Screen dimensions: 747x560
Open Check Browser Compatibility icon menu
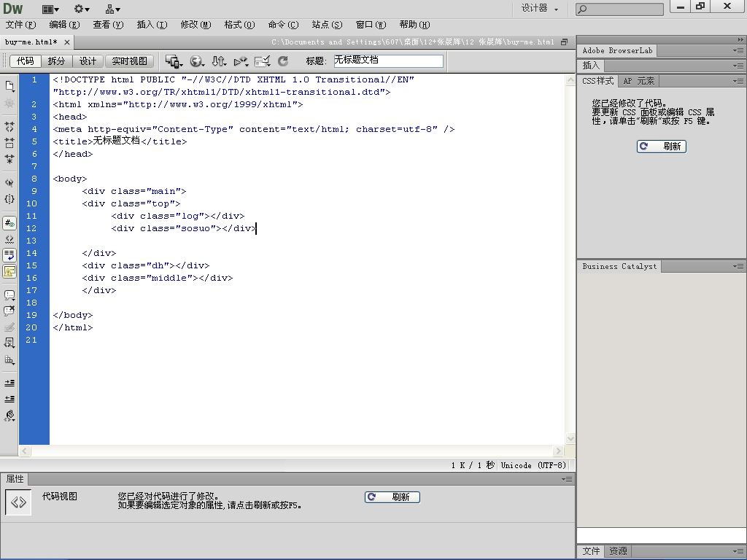(x=263, y=61)
